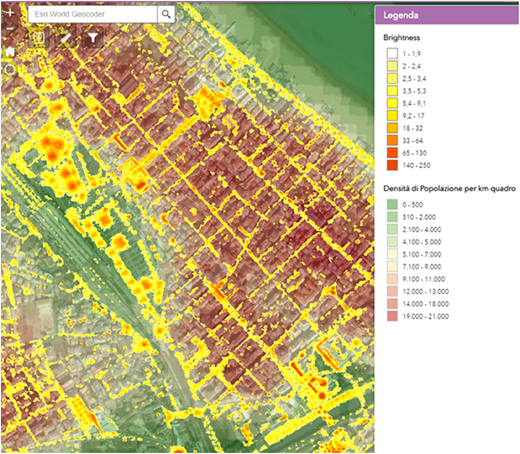The width and height of the screenshot is (520, 454).
Task: Focus the Esri World Geocoder search box
Action: (x=93, y=14)
